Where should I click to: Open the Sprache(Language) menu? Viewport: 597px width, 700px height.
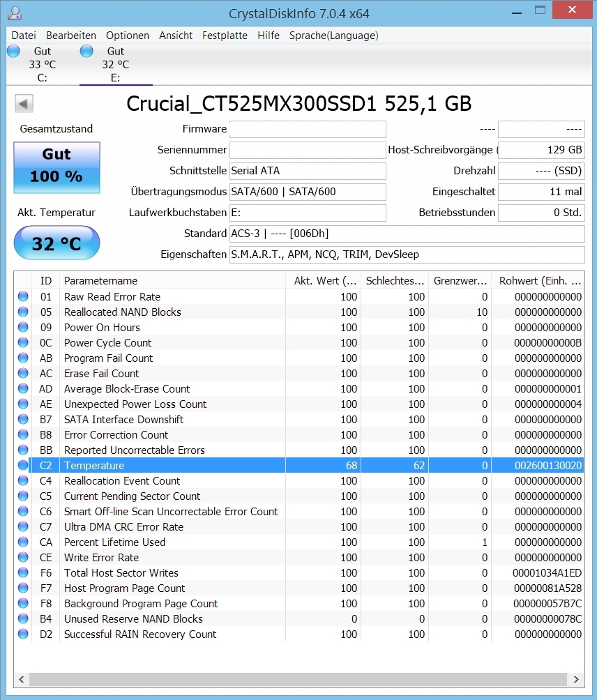pyautogui.click(x=333, y=36)
